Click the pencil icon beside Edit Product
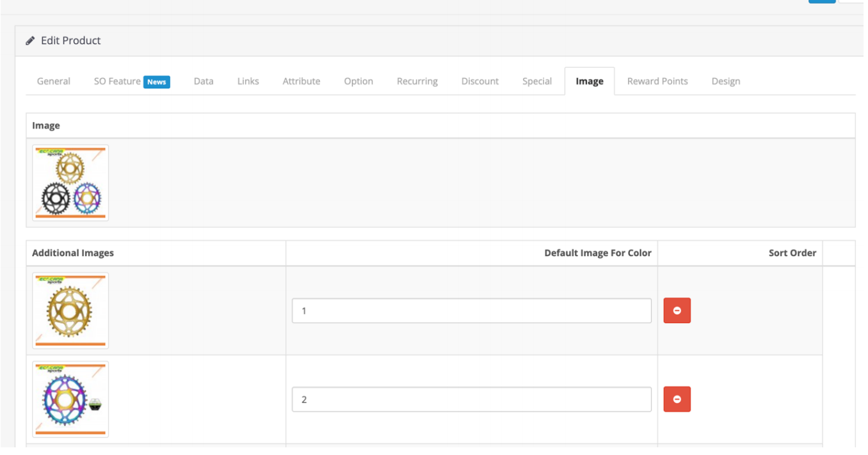The height and width of the screenshot is (455, 868). point(30,41)
